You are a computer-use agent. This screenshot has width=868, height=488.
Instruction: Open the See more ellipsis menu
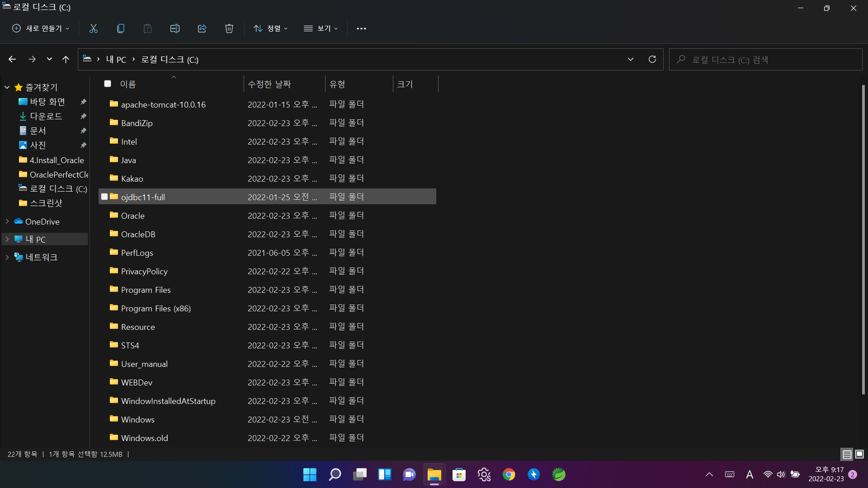click(361, 28)
